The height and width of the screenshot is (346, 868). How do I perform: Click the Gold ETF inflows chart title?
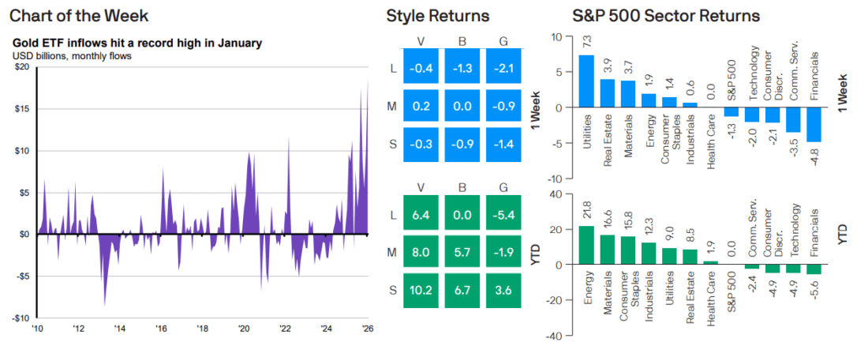pos(137,43)
